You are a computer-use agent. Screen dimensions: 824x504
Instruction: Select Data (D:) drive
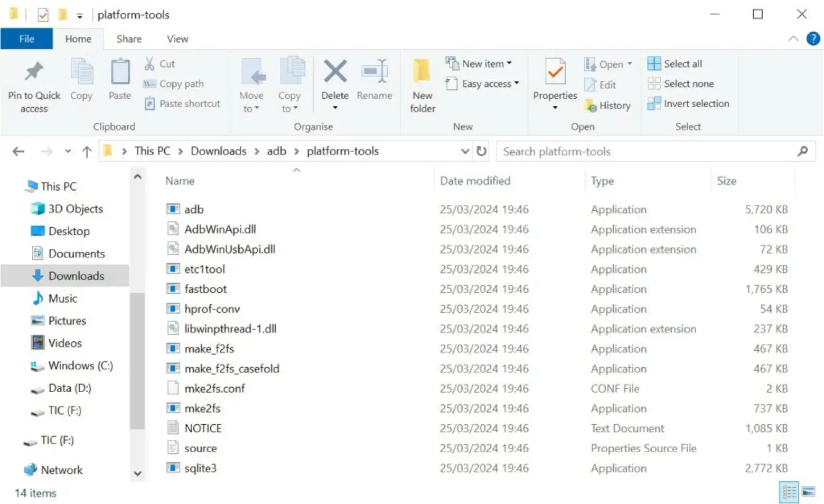pos(61,388)
